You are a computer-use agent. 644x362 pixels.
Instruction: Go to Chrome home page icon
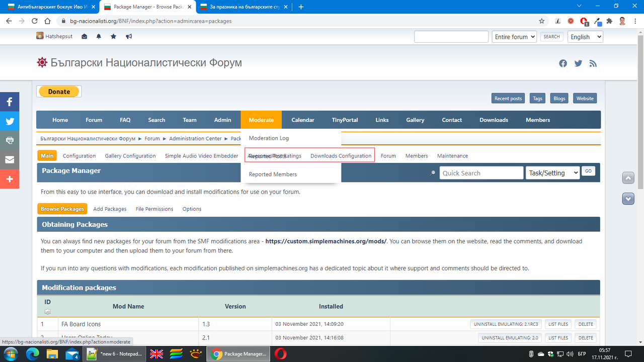click(x=47, y=21)
